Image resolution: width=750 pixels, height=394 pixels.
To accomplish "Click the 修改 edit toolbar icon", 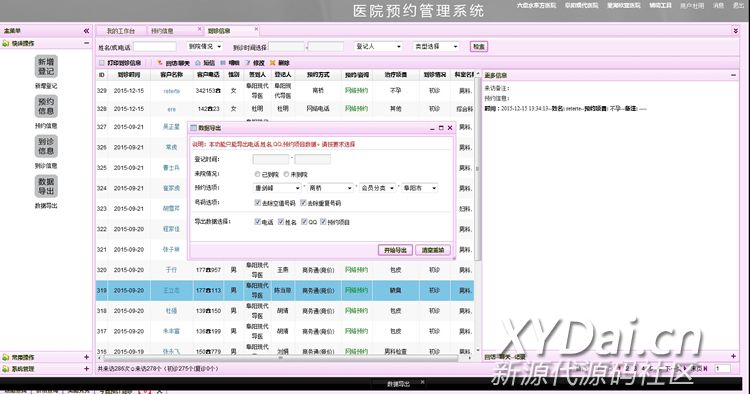I will [x=248, y=63].
